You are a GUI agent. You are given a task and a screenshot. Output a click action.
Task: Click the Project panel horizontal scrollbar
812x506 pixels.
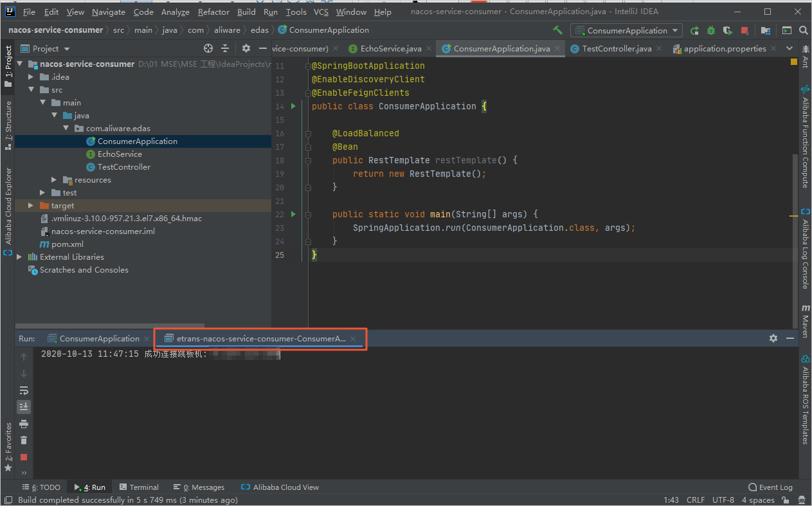click(x=109, y=325)
